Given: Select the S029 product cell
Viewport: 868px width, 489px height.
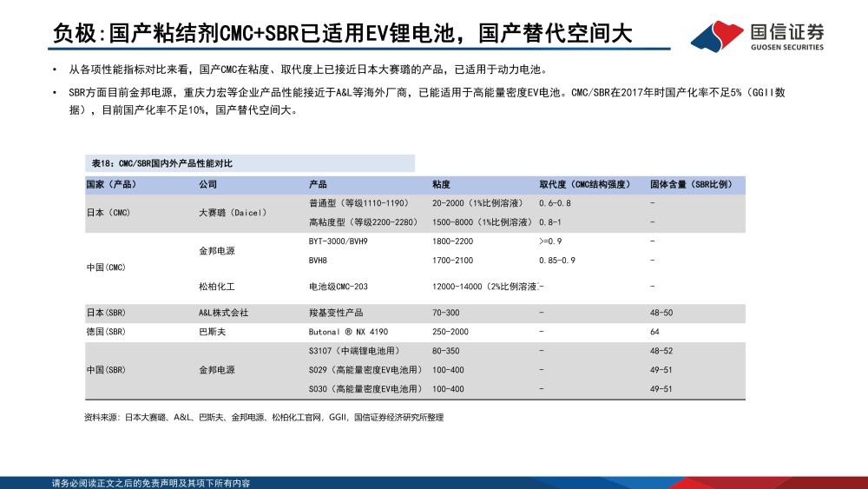Looking at the screenshot, I should [365, 370].
